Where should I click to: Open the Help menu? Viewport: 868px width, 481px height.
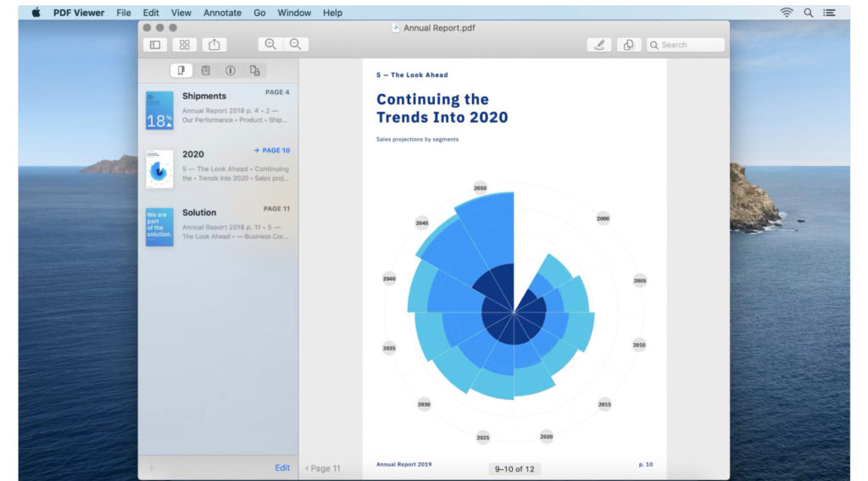332,13
